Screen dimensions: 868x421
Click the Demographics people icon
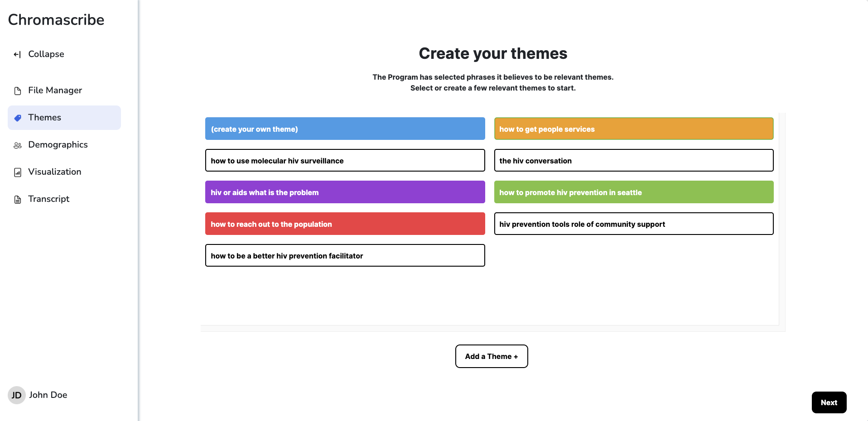click(18, 145)
